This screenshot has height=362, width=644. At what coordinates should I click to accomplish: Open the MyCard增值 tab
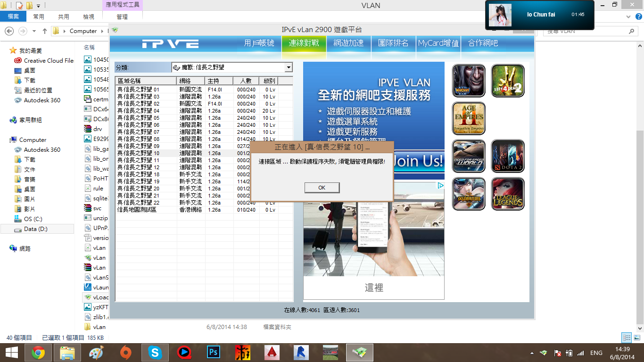coord(438,43)
